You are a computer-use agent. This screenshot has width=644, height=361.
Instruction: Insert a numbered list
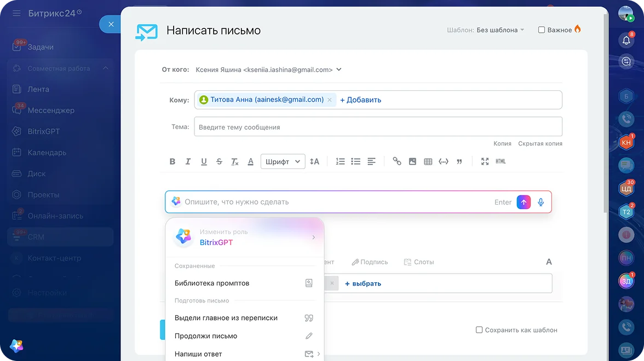340,162
